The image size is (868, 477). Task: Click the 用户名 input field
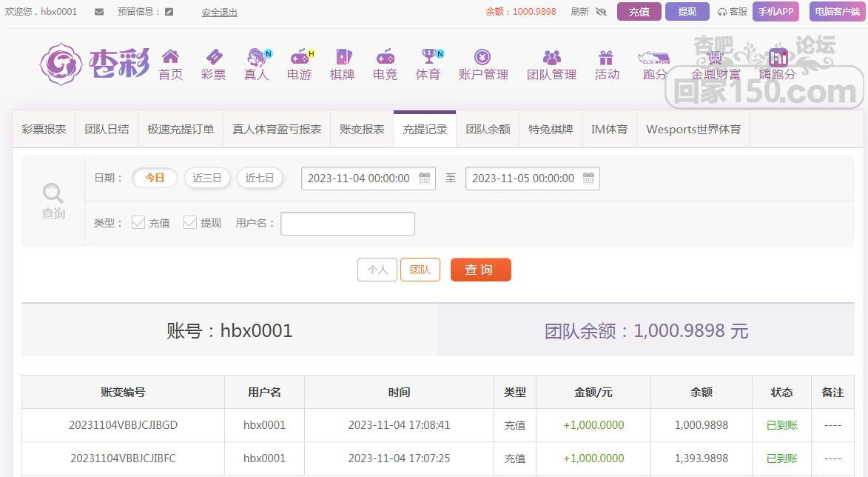(348, 224)
